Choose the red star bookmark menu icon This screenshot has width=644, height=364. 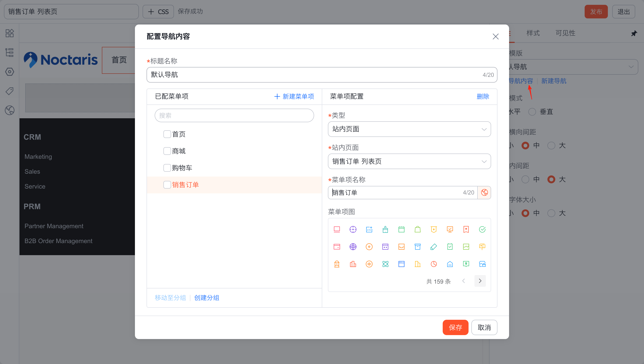466,229
